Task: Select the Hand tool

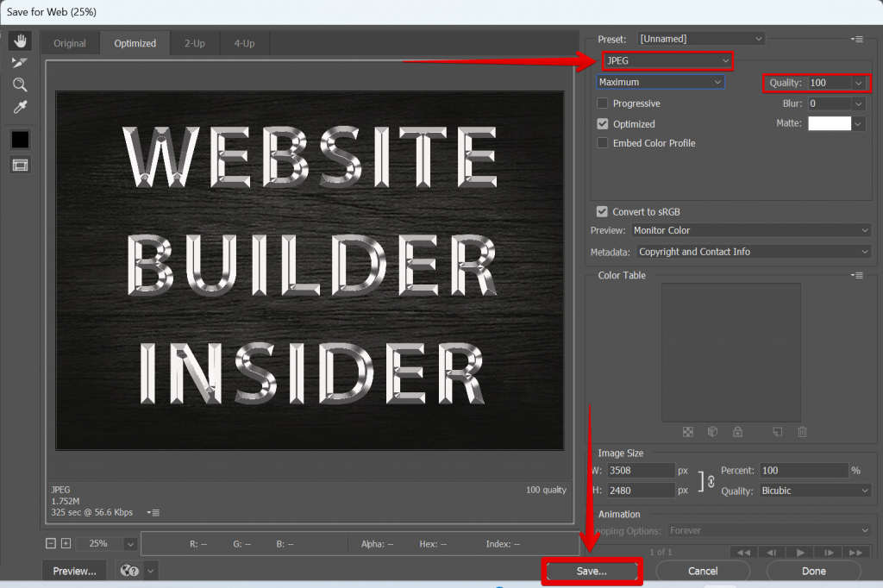Action: tap(19, 40)
